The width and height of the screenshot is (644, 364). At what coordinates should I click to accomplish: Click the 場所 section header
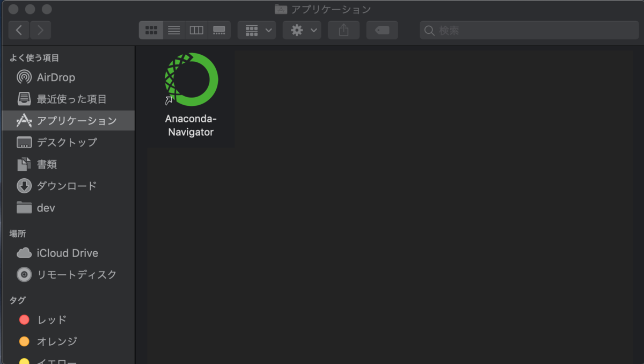(x=18, y=234)
